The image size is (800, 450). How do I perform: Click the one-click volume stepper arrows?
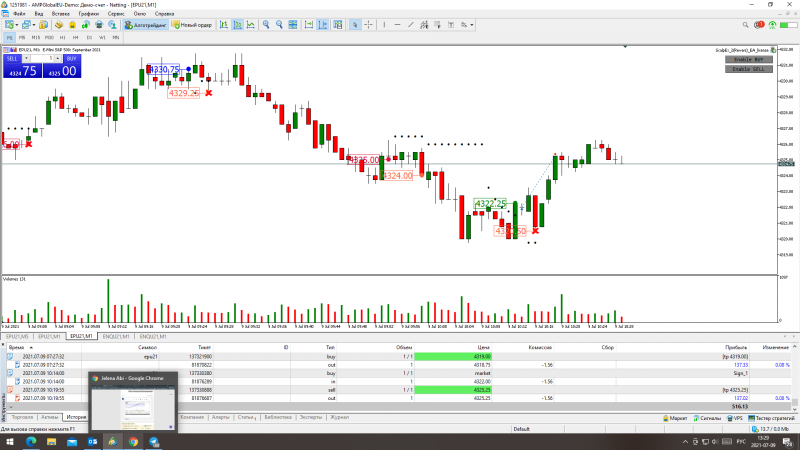tap(58, 59)
